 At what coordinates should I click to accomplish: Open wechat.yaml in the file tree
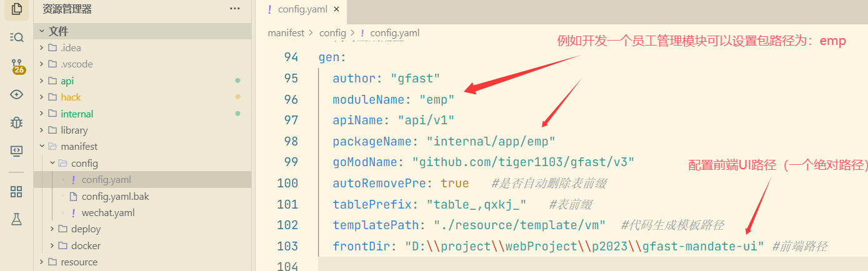[107, 213]
